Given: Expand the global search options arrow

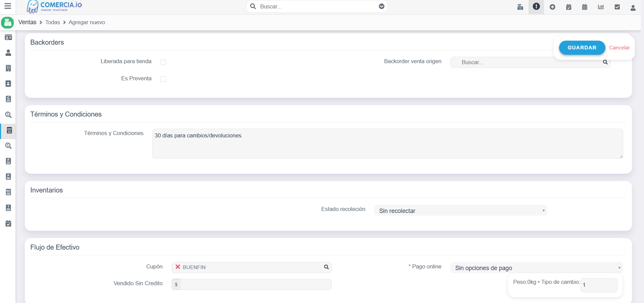Looking at the screenshot, I should pos(381,6).
